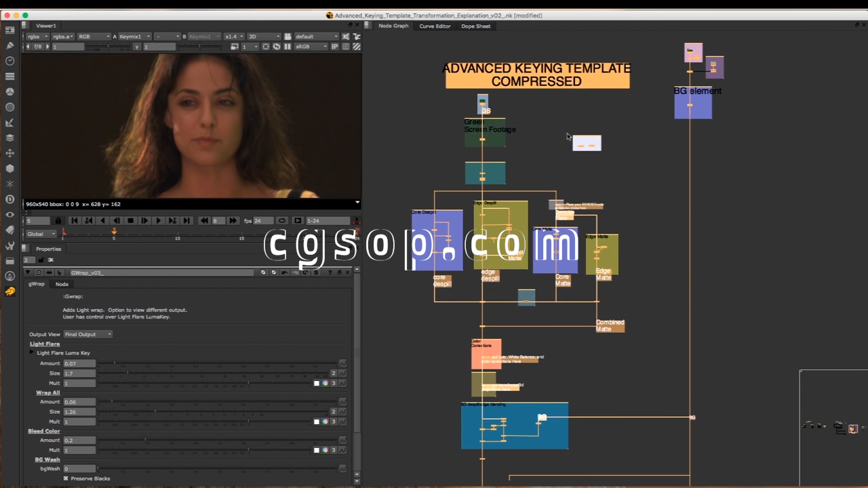Screen dimensions: 868x488
Task: Click the orange custom gizmo toolbar icon
Action: click(9, 291)
